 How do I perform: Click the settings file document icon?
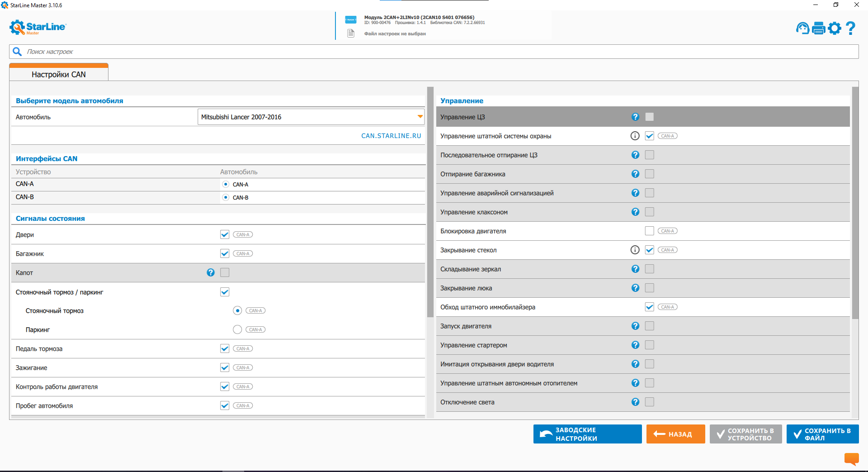point(351,33)
